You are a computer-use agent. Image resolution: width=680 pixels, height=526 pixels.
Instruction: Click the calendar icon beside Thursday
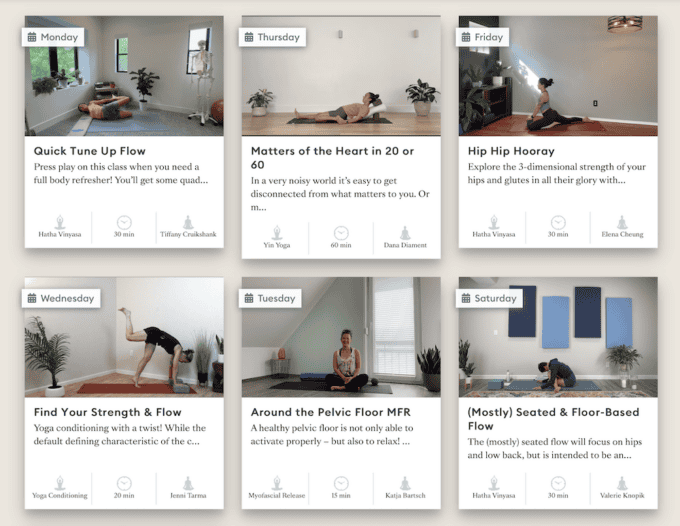click(249, 37)
